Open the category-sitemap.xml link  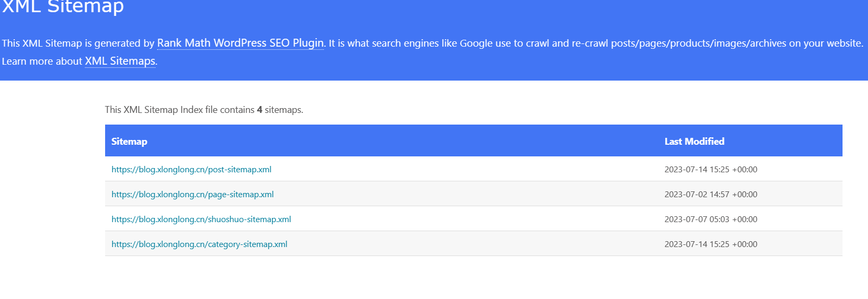pos(199,244)
